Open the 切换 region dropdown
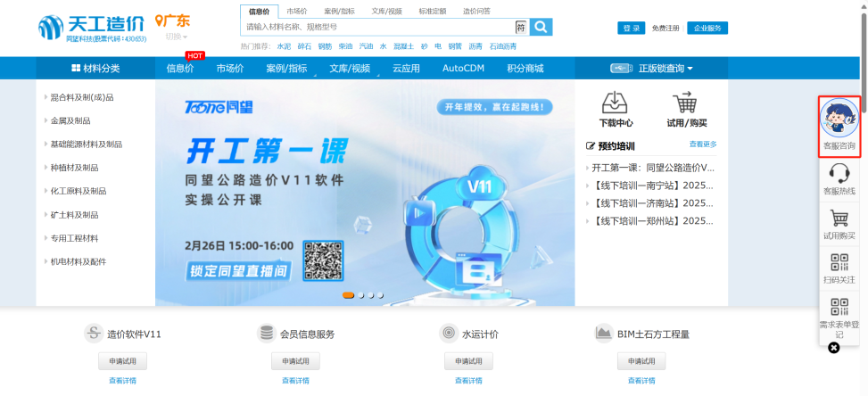Image resolution: width=868 pixels, height=396 pixels. pyautogui.click(x=176, y=37)
